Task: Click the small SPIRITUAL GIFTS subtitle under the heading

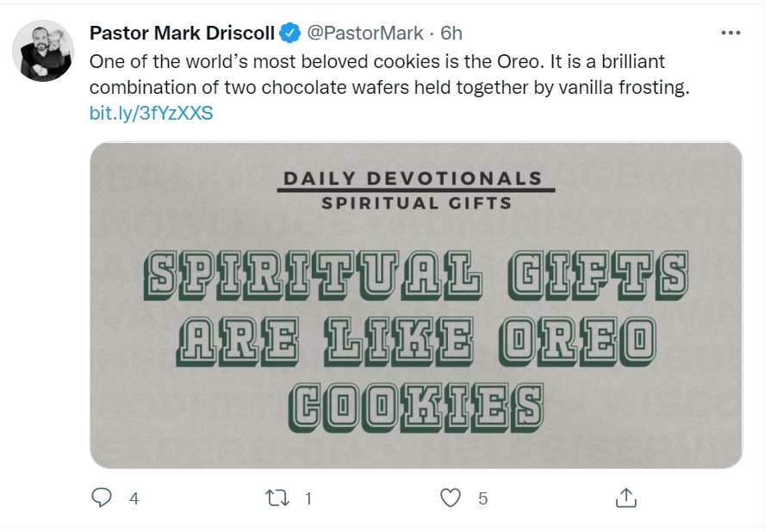Action: click(416, 203)
